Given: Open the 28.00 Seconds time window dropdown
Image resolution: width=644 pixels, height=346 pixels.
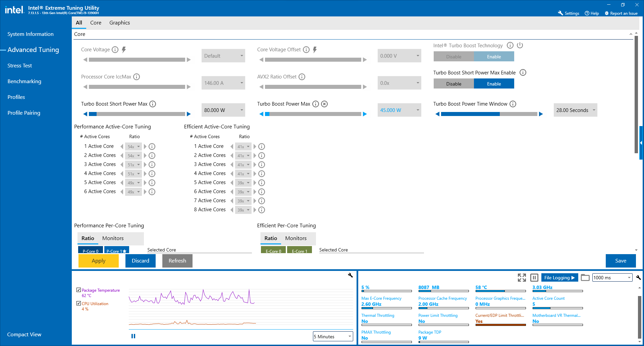Looking at the screenshot, I should (x=576, y=110).
